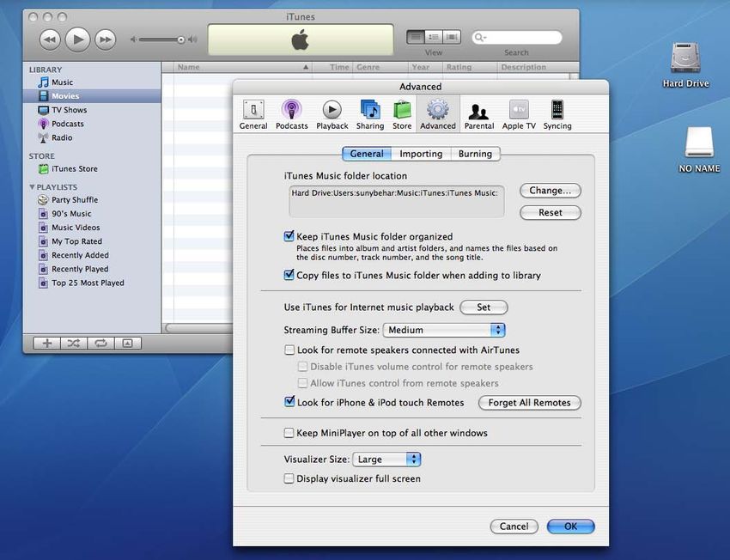Toggle repeat in iTunes bottom bar

tap(100, 344)
